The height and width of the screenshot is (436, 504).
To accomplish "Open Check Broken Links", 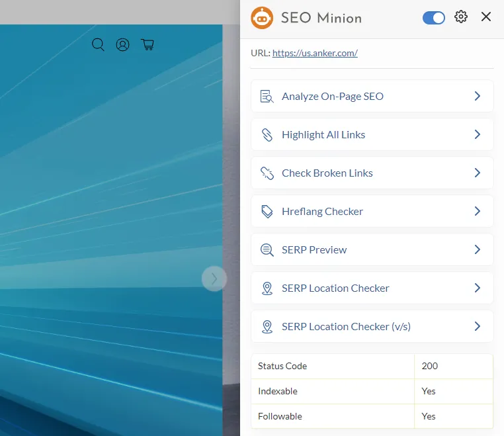I will point(372,173).
